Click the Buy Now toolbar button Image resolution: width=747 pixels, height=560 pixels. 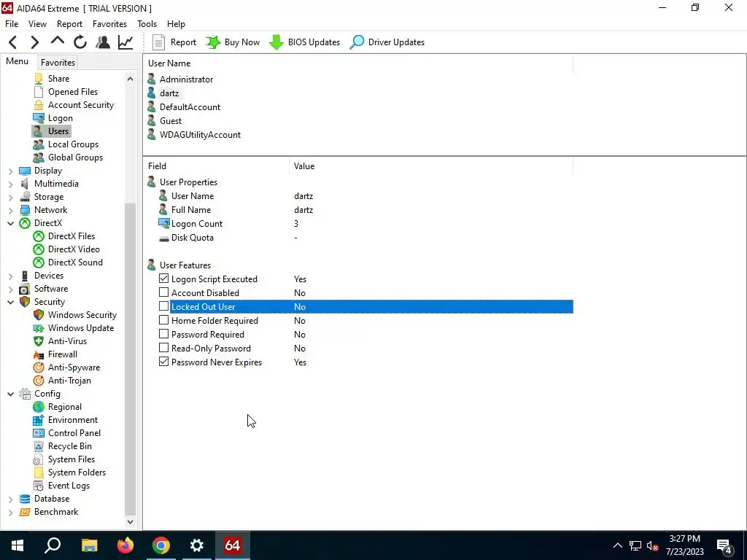pos(233,42)
